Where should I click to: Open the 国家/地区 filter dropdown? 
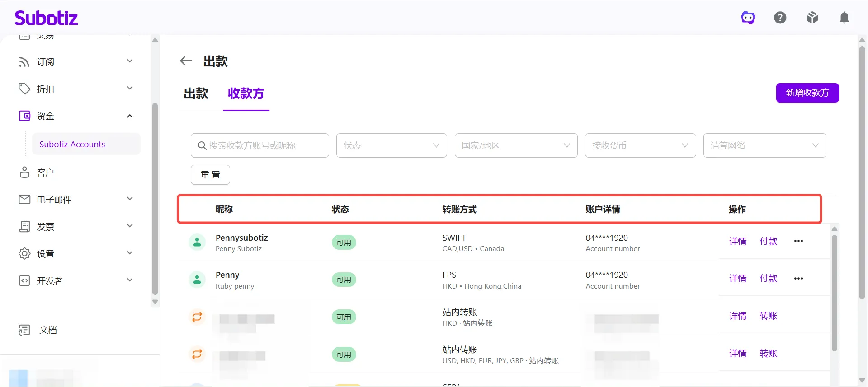click(516, 145)
